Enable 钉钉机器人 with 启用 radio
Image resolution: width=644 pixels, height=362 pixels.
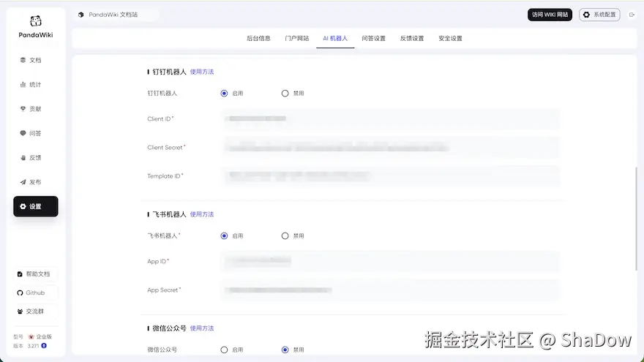(224, 94)
